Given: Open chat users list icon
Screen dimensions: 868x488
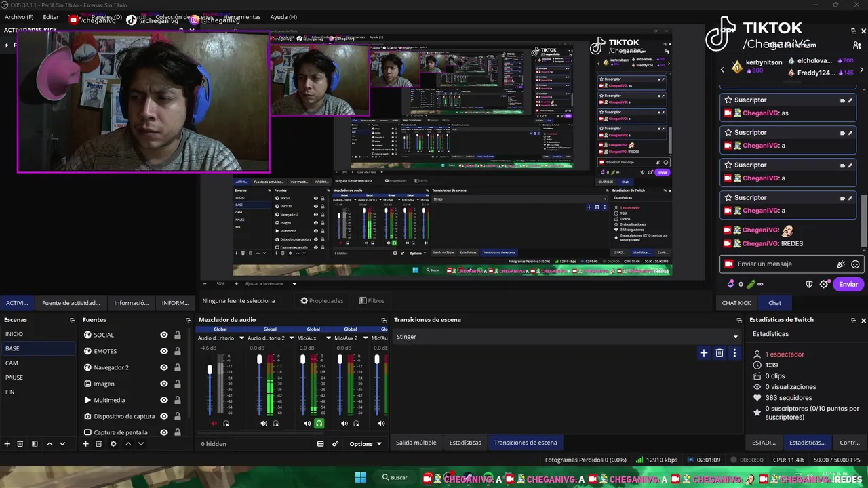Looking at the screenshot, I should [x=857, y=45].
